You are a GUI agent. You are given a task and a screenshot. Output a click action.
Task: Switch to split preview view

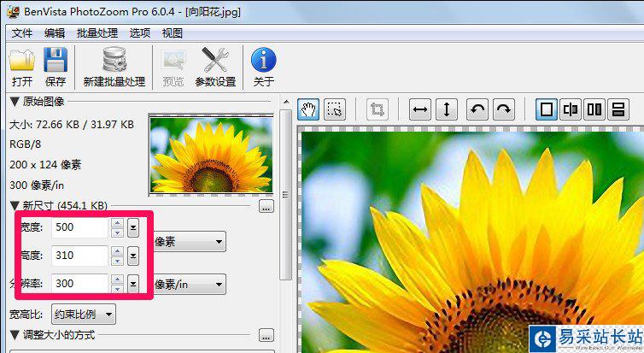click(571, 109)
